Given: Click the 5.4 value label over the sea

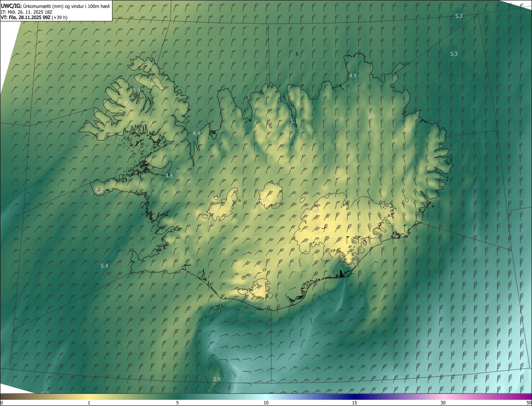Looking at the screenshot, I should (x=104, y=266).
